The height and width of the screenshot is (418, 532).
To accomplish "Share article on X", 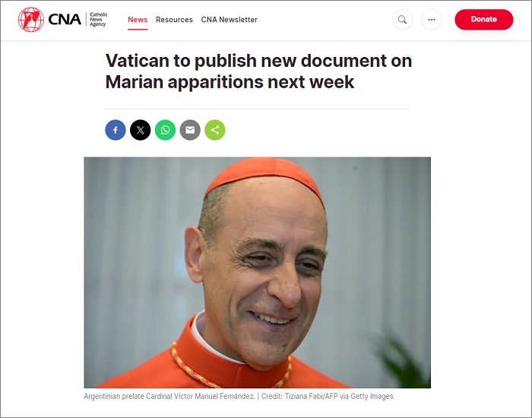I will click(141, 130).
